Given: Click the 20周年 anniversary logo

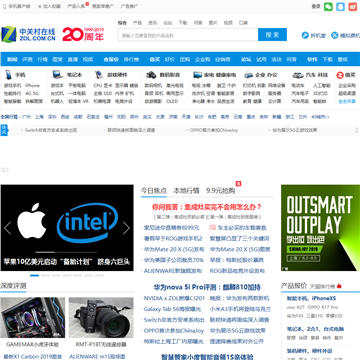Looking at the screenshot, I should pyautogui.click(x=83, y=34).
